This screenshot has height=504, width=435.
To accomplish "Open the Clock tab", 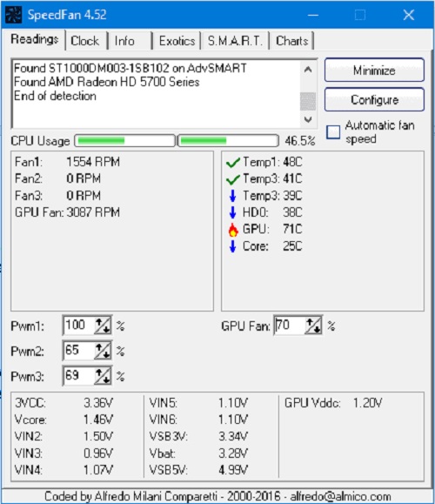I will tap(85, 41).
